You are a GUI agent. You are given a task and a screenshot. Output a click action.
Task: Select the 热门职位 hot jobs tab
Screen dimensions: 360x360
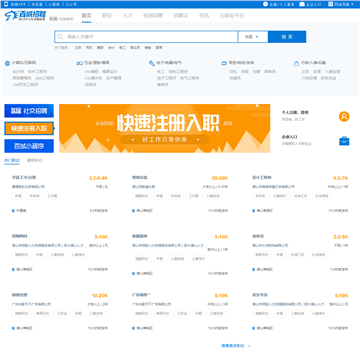(12, 160)
